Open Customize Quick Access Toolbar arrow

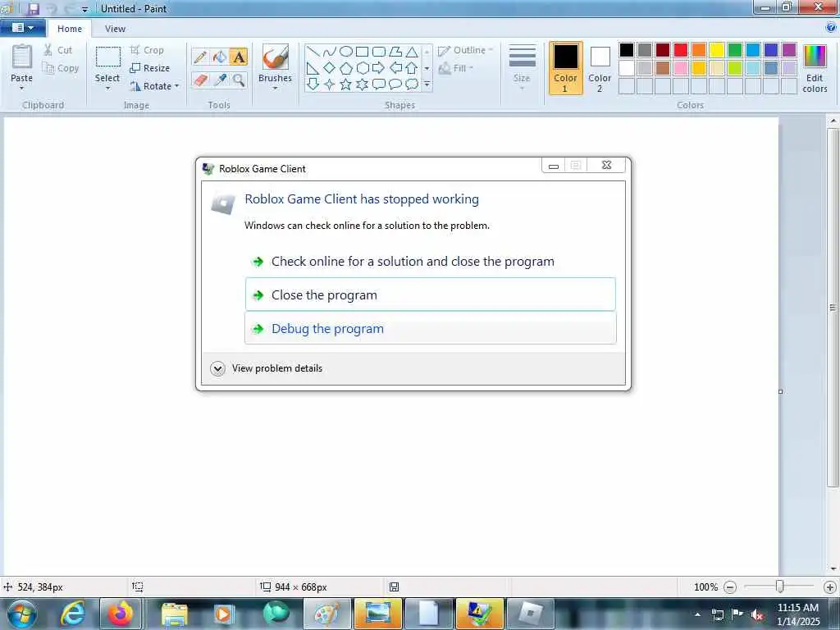84,9
